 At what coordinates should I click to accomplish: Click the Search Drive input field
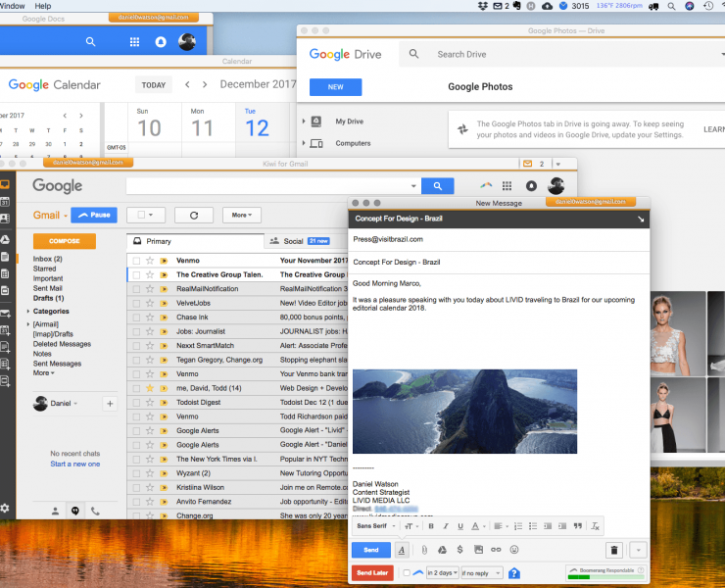click(x=529, y=55)
